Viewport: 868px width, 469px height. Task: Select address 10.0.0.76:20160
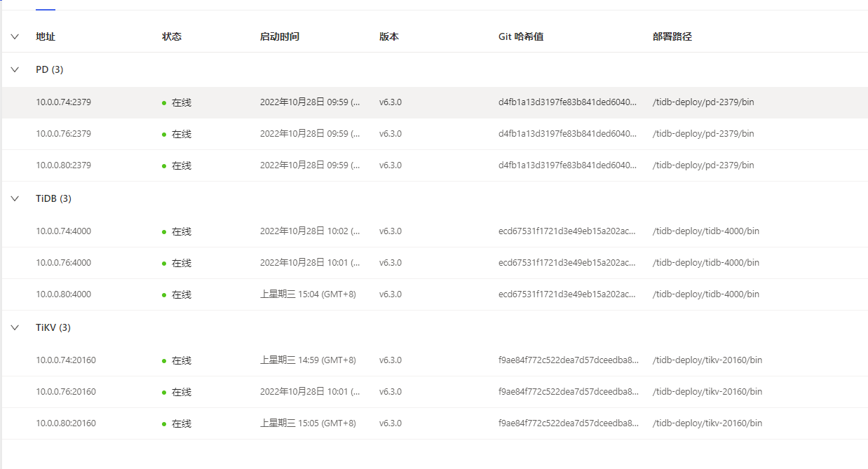pos(66,392)
